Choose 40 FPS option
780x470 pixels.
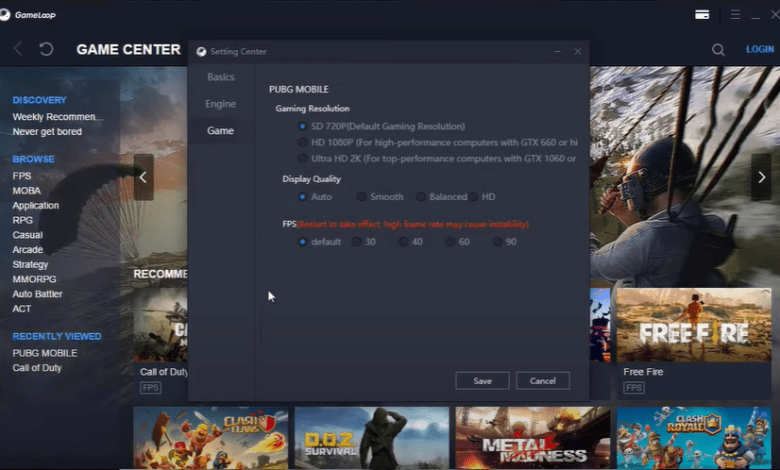click(403, 242)
